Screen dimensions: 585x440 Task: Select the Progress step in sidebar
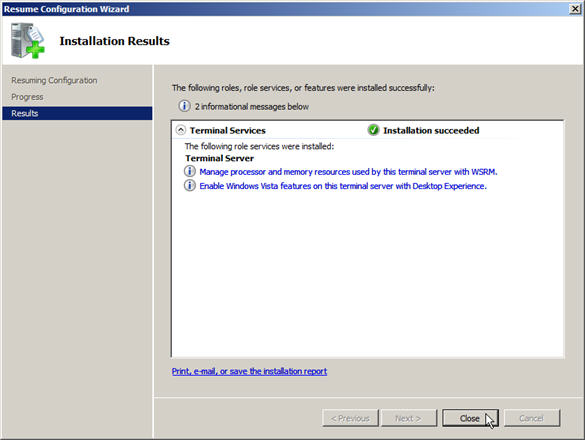pyautogui.click(x=27, y=97)
